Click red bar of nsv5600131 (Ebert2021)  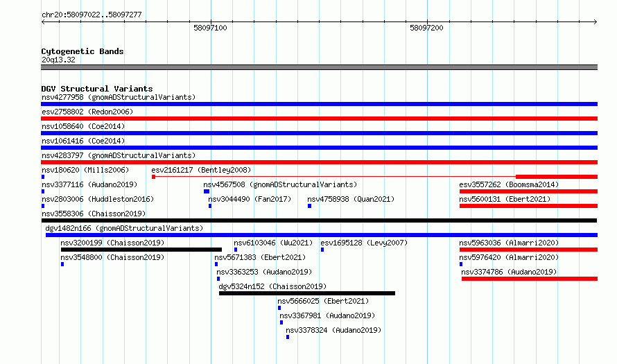[528, 206]
